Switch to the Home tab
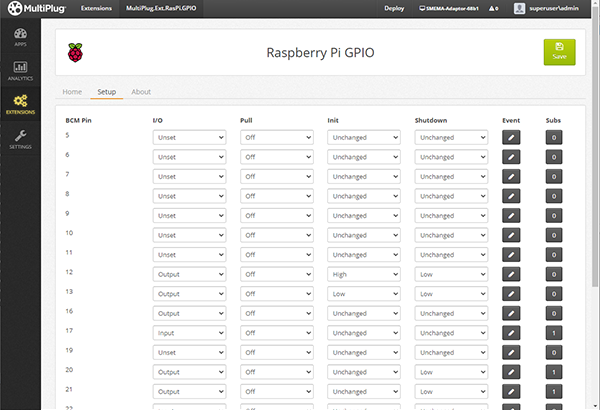 72,92
